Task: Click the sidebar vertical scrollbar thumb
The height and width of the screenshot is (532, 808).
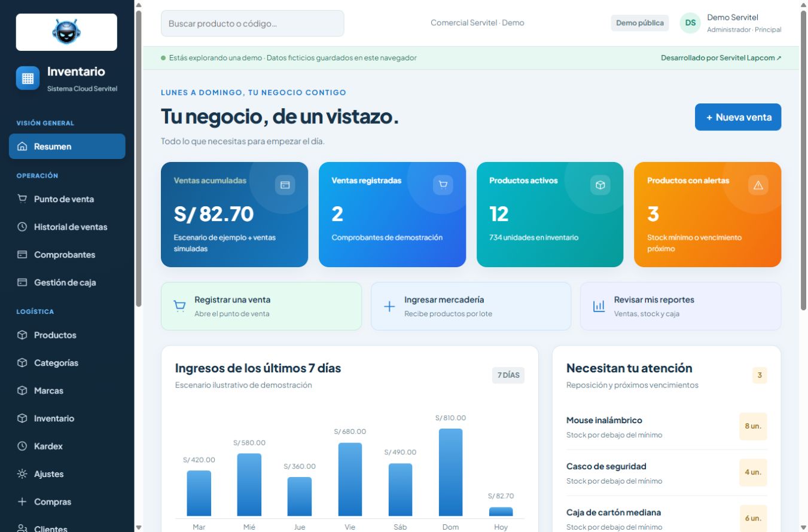Action: coord(139,158)
